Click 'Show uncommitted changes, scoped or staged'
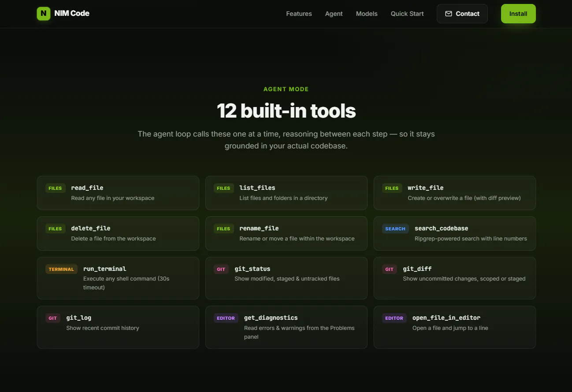The height and width of the screenshot is (392, 572). 464,279
